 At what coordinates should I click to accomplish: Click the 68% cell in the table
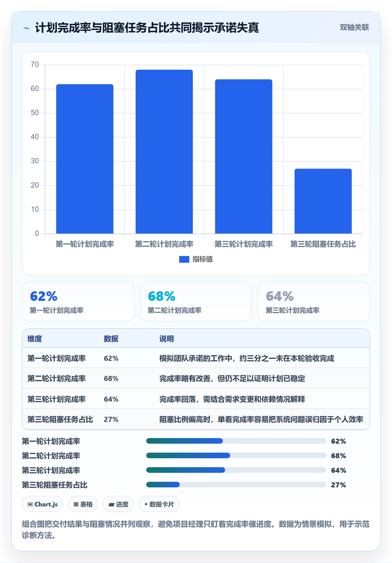point(111,378)
